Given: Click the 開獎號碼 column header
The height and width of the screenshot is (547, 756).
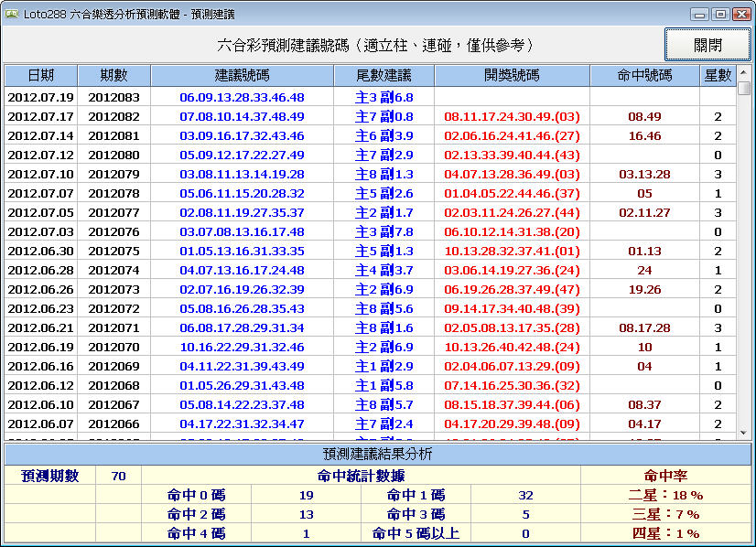Looking at the screenshot, I should (x=512, y=75).
